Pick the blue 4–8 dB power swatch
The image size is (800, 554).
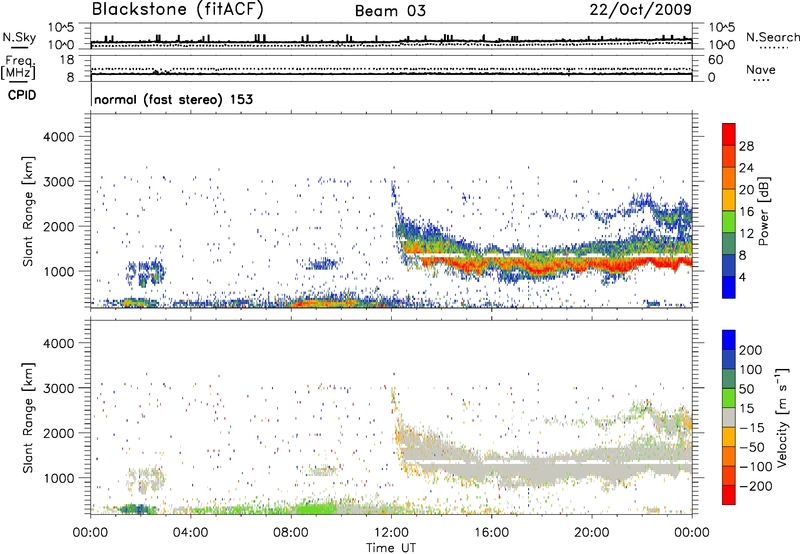pyautogui.click(x=729, y=266)
